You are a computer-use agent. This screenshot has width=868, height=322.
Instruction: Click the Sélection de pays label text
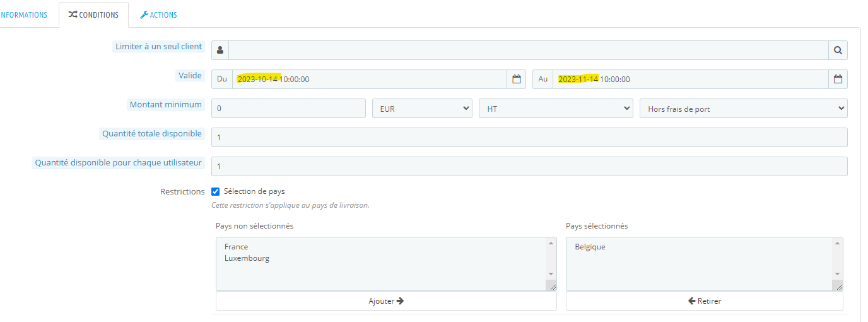pos(254,191)
